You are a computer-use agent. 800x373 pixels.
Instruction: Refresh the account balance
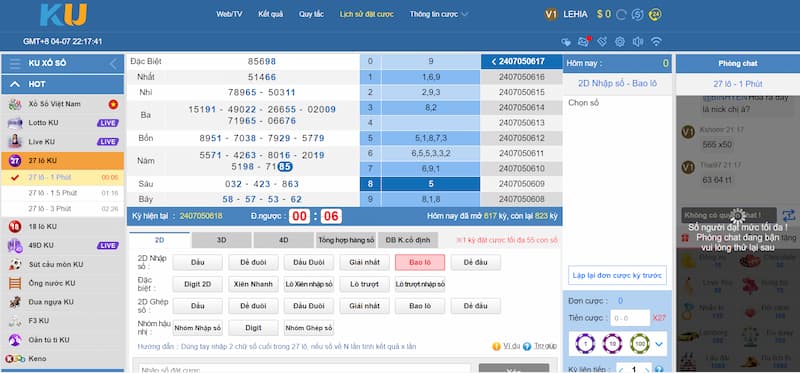[621, 15]
